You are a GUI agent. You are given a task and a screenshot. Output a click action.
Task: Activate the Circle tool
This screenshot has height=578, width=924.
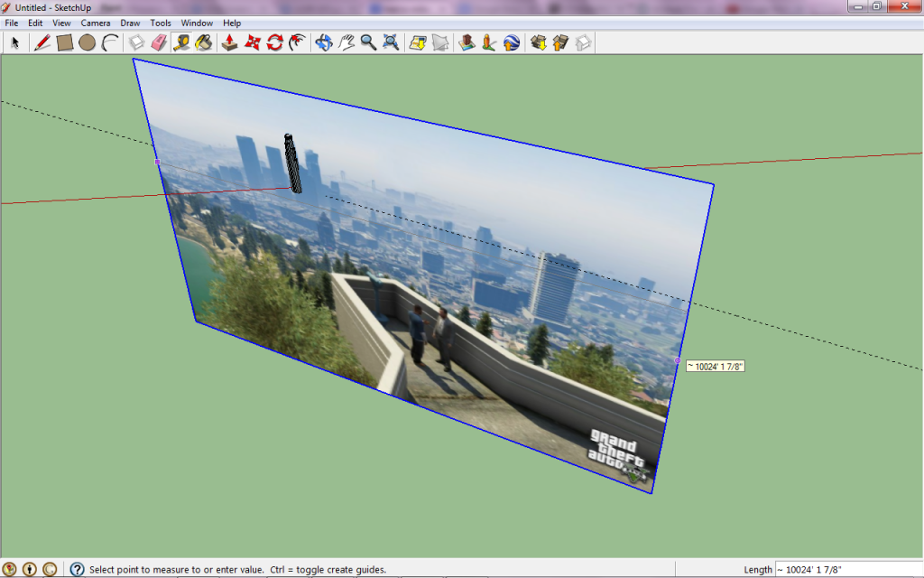click(x=87, y=42)
